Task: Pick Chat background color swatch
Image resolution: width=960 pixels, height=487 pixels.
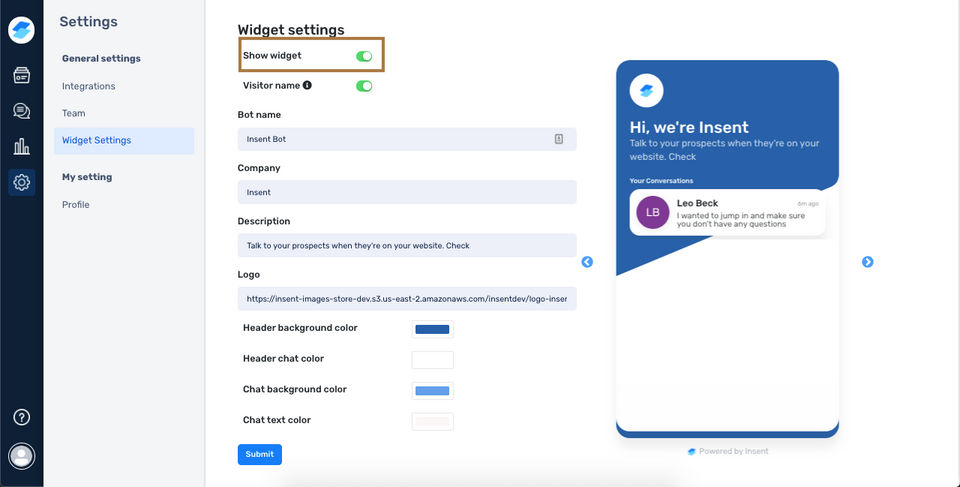Action: click(x=432, y=390)
